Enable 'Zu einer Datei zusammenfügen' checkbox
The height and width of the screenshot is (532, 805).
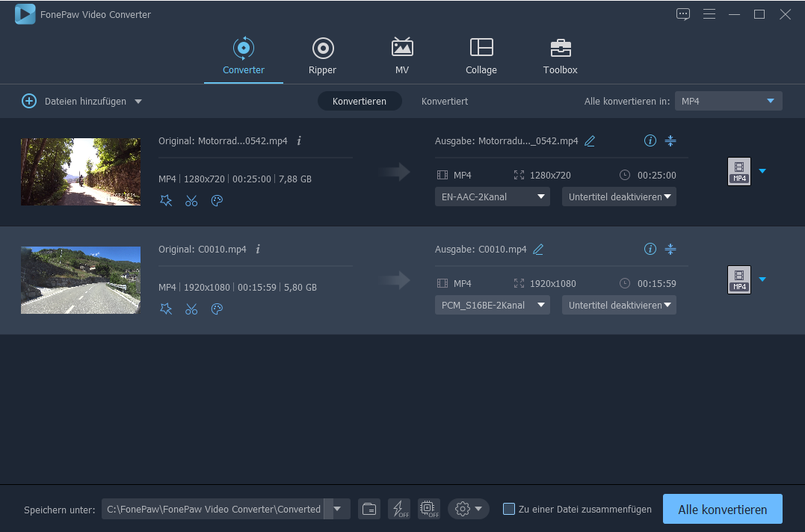pos(509,509)
